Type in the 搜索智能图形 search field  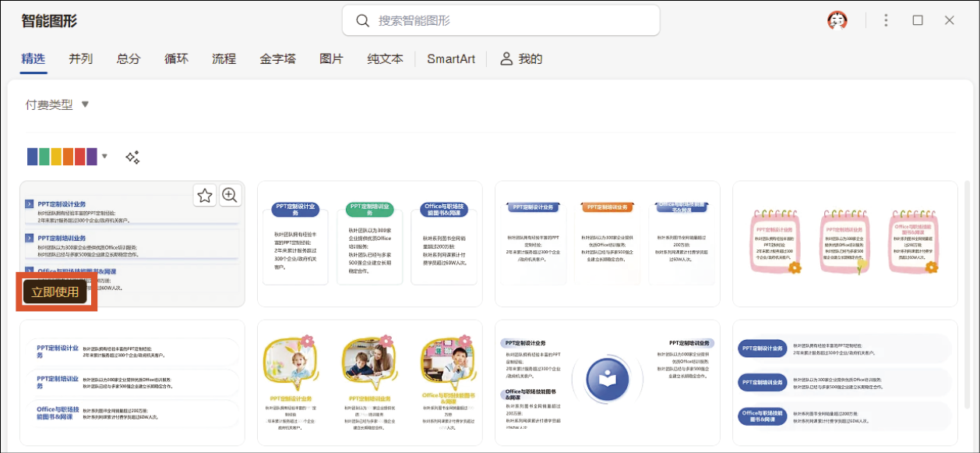point(514,21)
